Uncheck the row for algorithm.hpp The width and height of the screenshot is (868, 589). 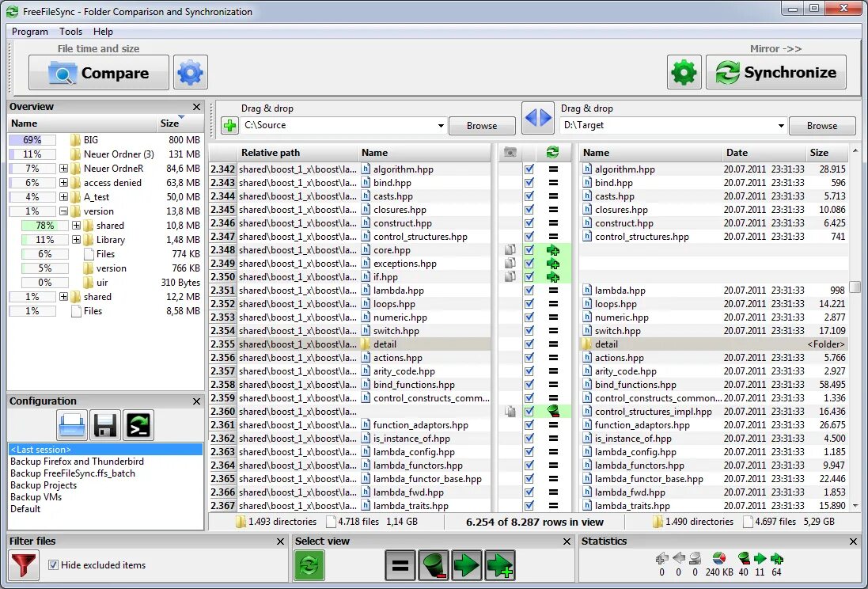coord(529,169)
